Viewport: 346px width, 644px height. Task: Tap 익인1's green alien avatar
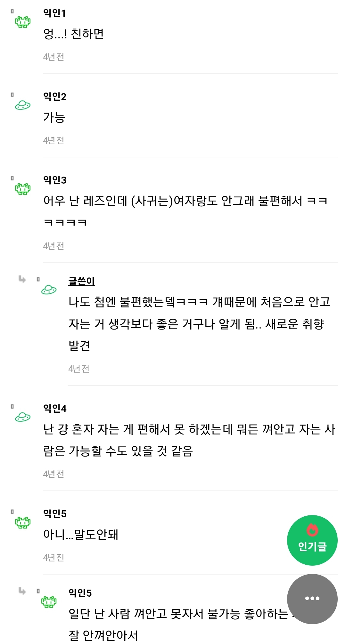pos(23,22)
